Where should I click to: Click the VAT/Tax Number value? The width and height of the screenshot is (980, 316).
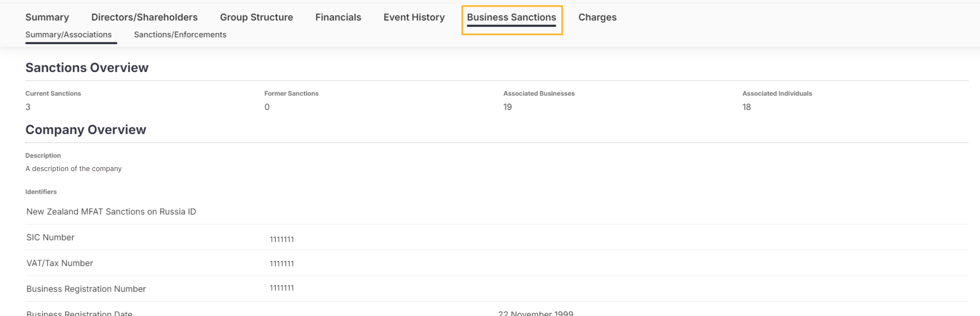[x=282, y=264]
